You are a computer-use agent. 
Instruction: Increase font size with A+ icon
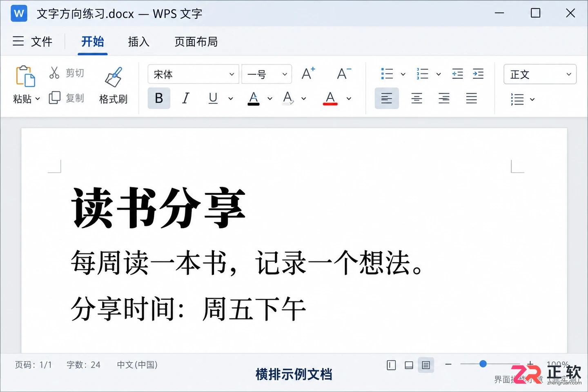[x=308, y=73]
